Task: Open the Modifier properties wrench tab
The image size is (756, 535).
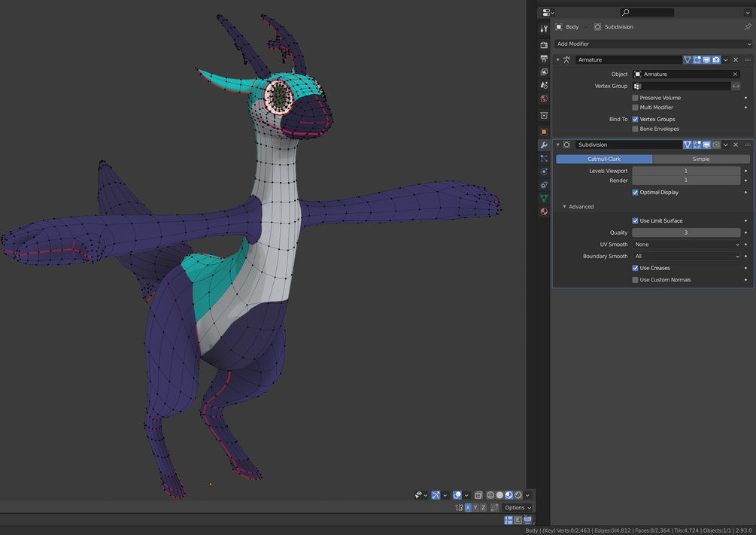Action: coord(544,144)
